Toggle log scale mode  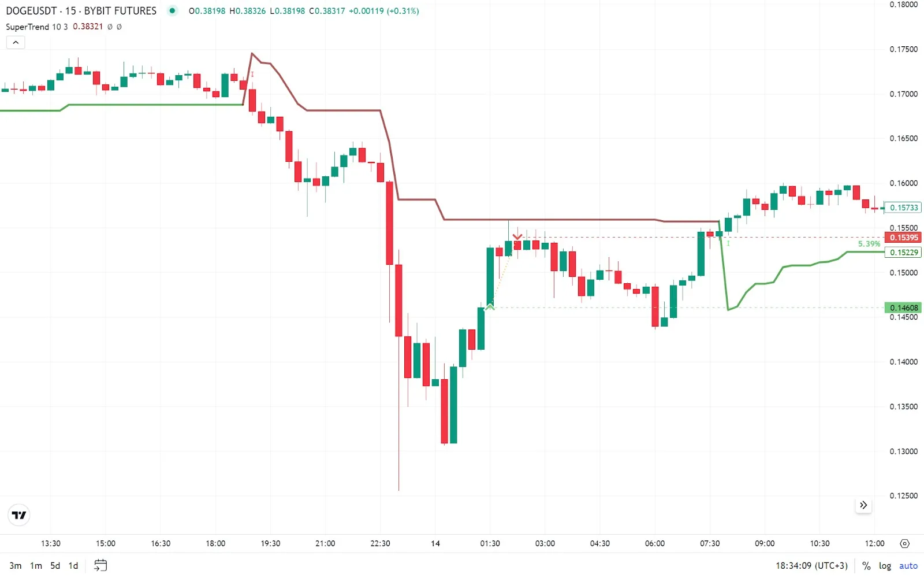click(885, 566)
